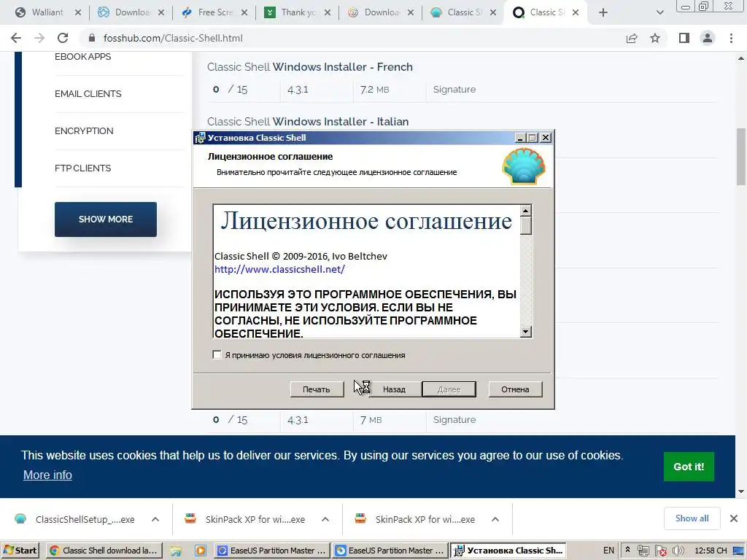The width and height of the screenshot is (747, 560).
Task: Switch to the Thank you browser tab
Action: point(298,12)
